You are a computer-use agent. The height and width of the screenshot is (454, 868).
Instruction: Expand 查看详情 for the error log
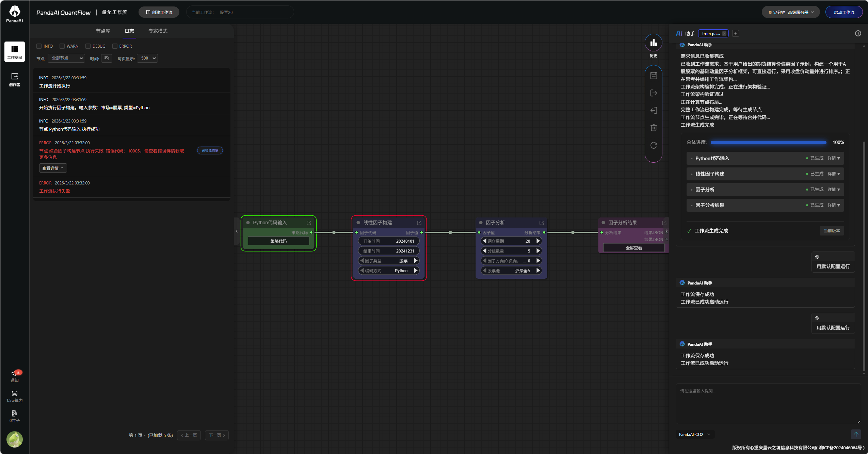[x=53, y=168]
